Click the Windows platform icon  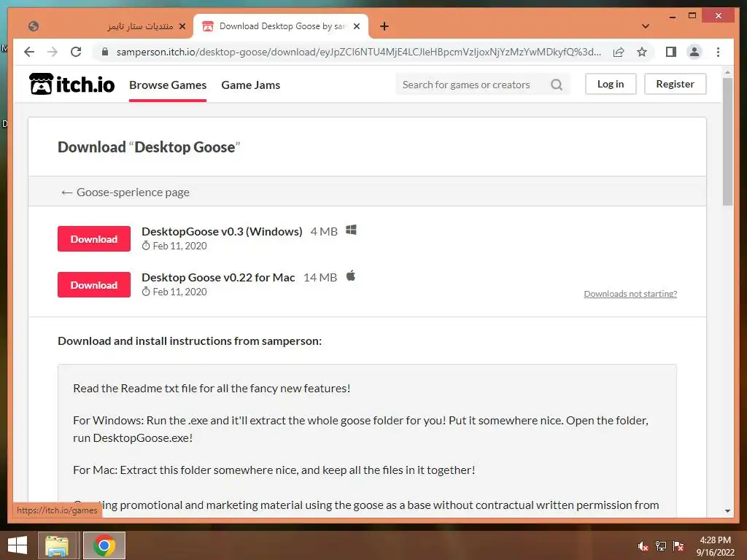click(351, 230)
